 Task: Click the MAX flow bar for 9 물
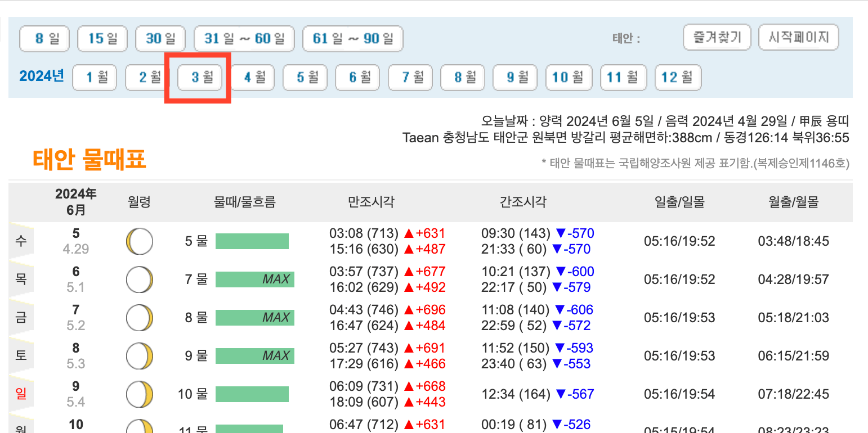[x=255, y=356]
